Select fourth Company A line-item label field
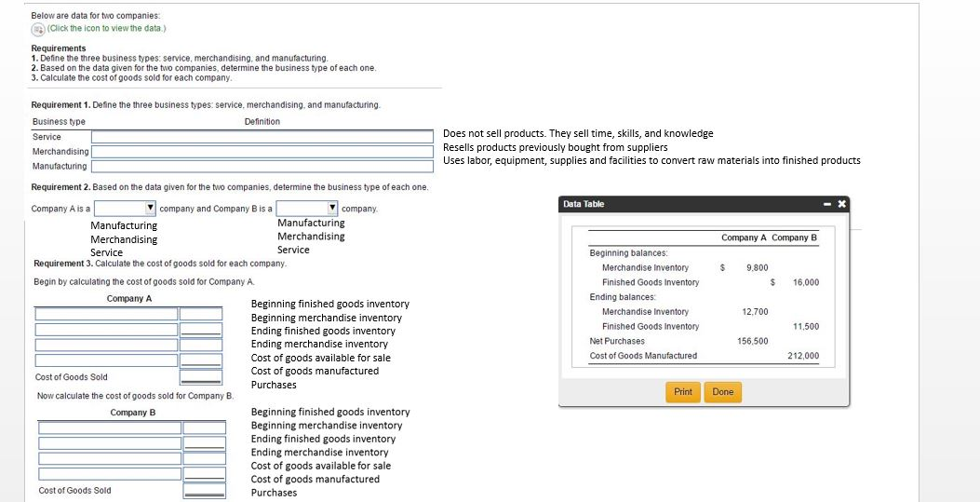 pos(106,360)
